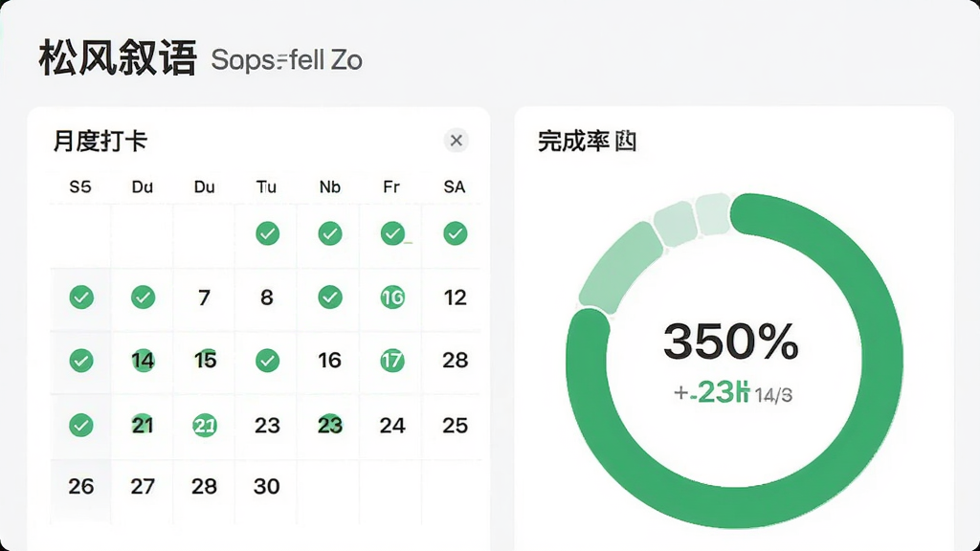Toggle the checkmark in the SA column
980x551 pixels.
tap(455, 233)
